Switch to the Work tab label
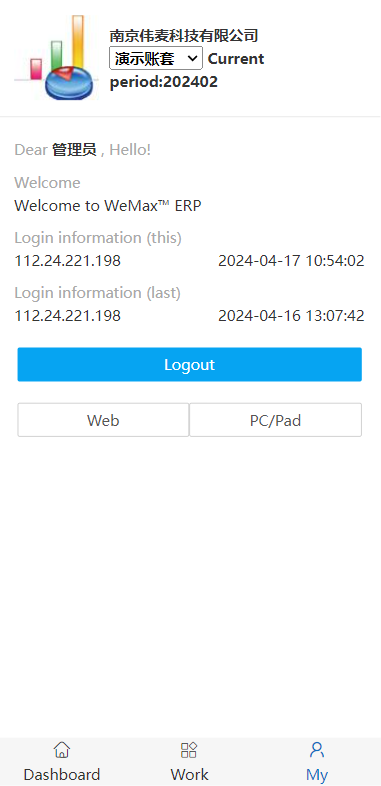The image size is (381, 786). (x=189, y=774)
